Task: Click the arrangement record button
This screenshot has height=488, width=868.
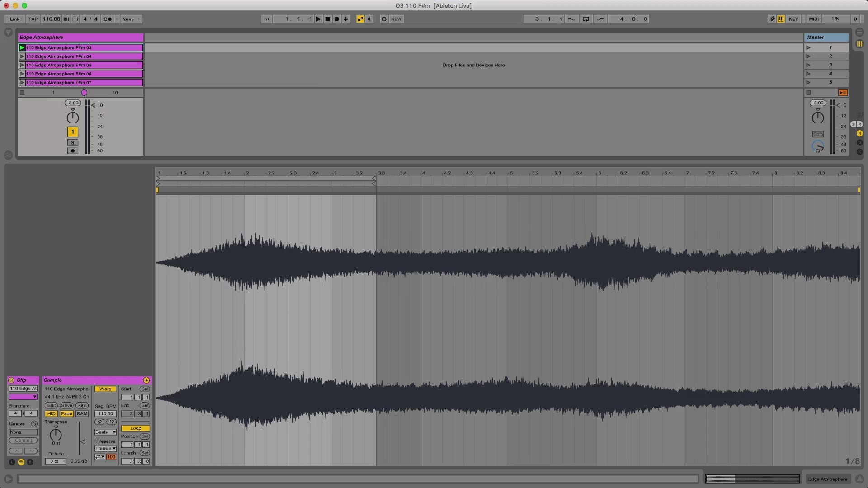Action: (337, 19)
